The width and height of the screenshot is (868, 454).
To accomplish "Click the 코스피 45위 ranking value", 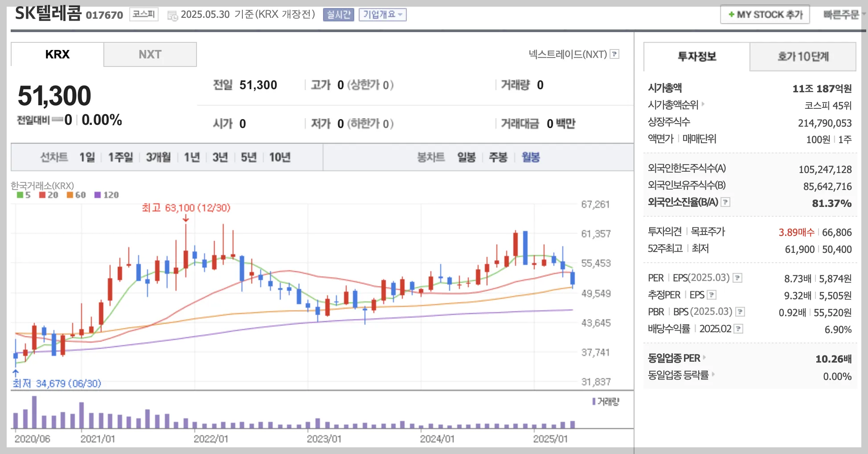I will (828, 106).
